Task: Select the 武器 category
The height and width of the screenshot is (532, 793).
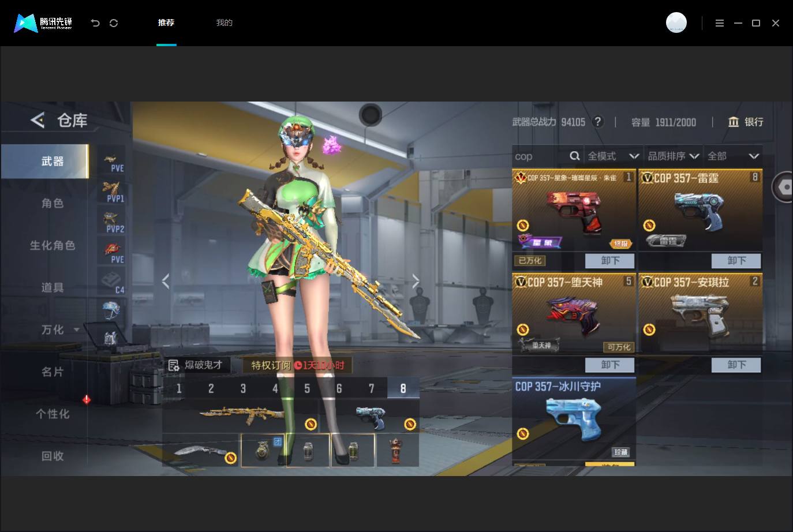Action: pos(45,161)
